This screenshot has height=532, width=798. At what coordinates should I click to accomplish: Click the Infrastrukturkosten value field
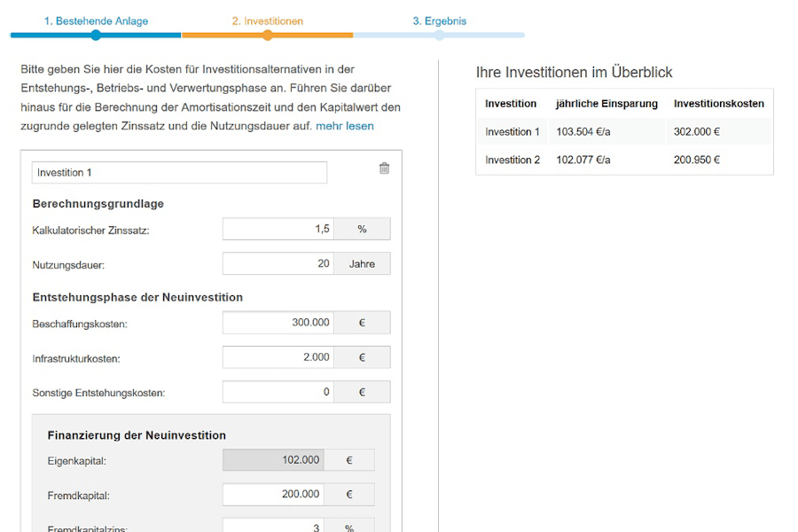pyautogui.click(x=278, y=357)
